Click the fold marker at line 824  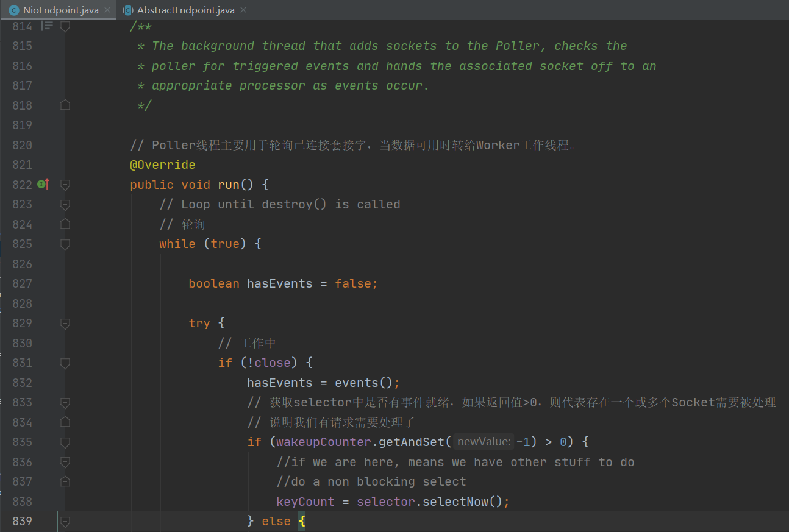(65, 224)
